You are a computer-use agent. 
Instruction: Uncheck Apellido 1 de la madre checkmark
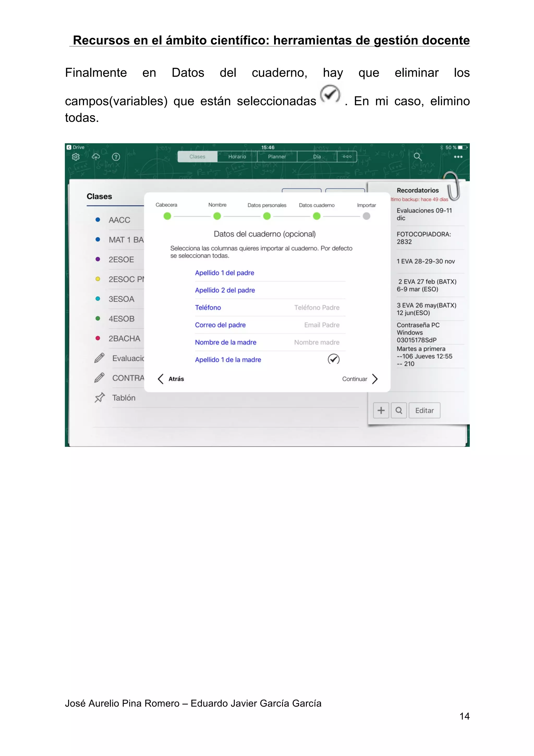333,359
